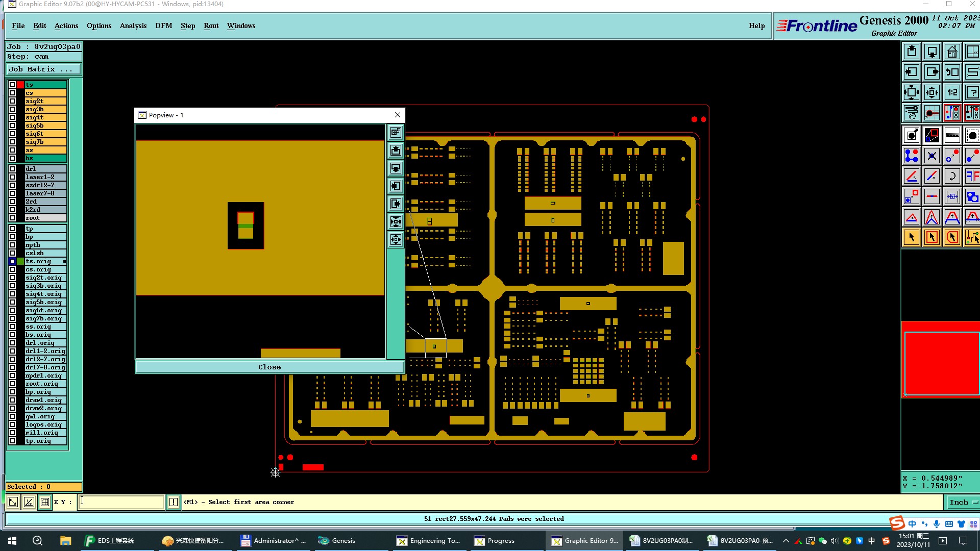Toggle checkbox for sig4t layer
Screen dimensions: 980x551
click(12, 117)
